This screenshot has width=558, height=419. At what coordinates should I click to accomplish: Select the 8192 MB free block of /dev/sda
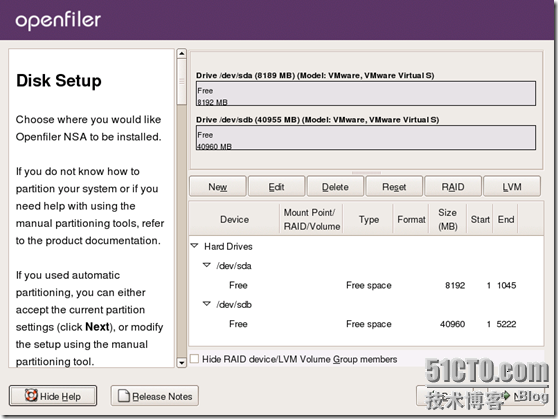(366, 94)
